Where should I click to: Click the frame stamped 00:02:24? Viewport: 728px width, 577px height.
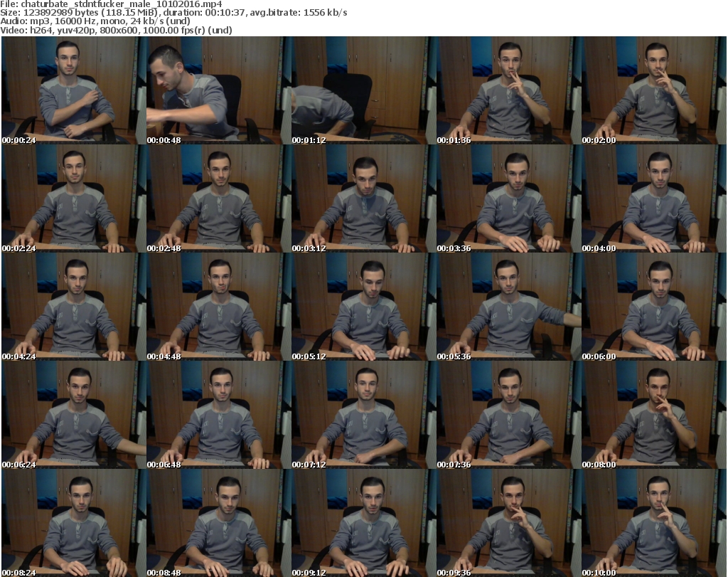click(x=73, y=198)
